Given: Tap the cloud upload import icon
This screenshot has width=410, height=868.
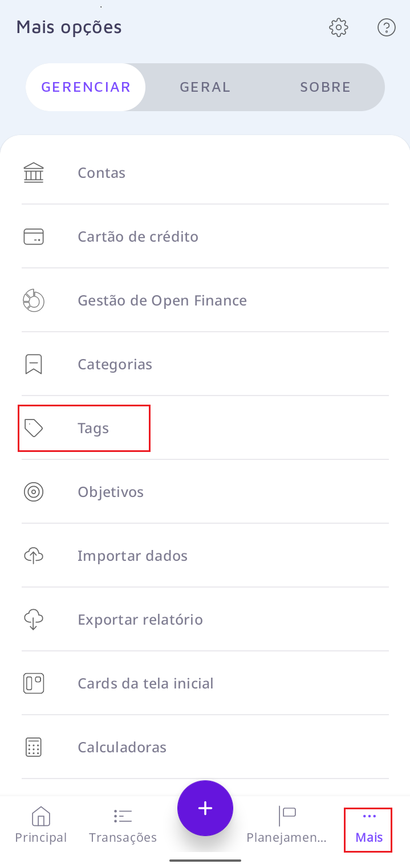Looking at the screenshot, I should click(34, 556).
